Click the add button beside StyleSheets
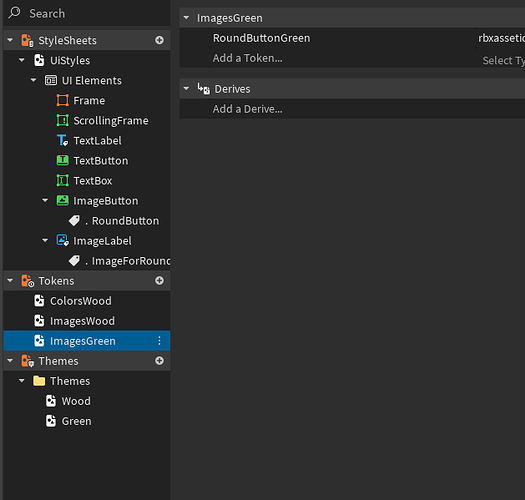Viewport: 525px width, 500px height. coord(159,40)
